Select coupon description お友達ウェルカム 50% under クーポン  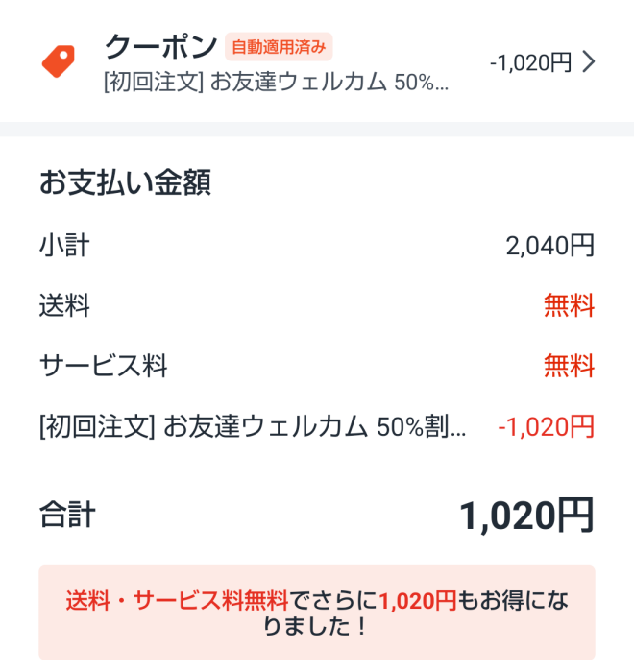(277, 82)
